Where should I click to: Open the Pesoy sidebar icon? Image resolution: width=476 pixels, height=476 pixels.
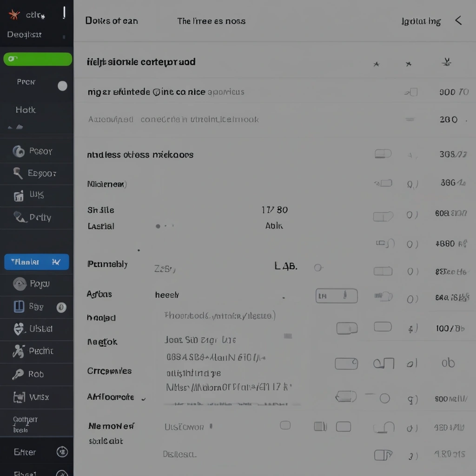(x=19, y=151)
